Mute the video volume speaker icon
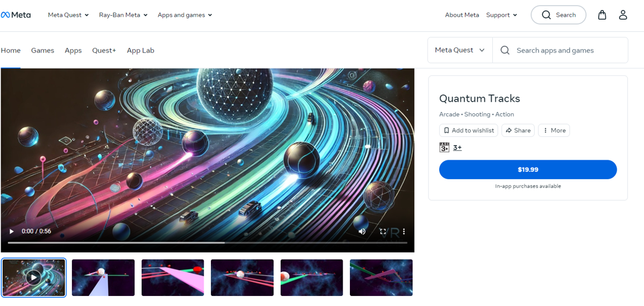Viewport: 644px width, 306px height. click(x=362, y=231)
